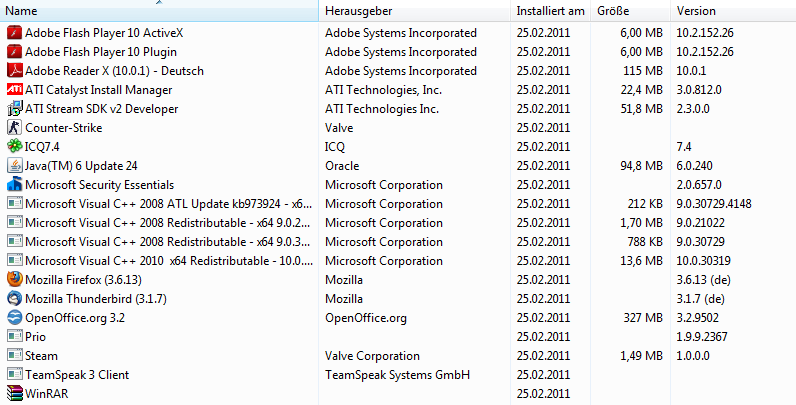Select the Microsoft Security Essentials entry
The image size is (796, 405).
point(100,185)
